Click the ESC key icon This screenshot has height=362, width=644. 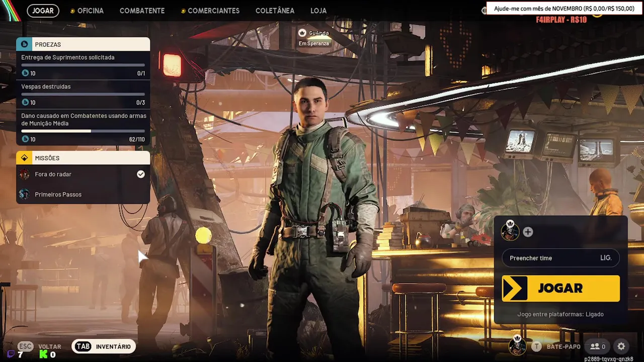click(x=26, y=346)
